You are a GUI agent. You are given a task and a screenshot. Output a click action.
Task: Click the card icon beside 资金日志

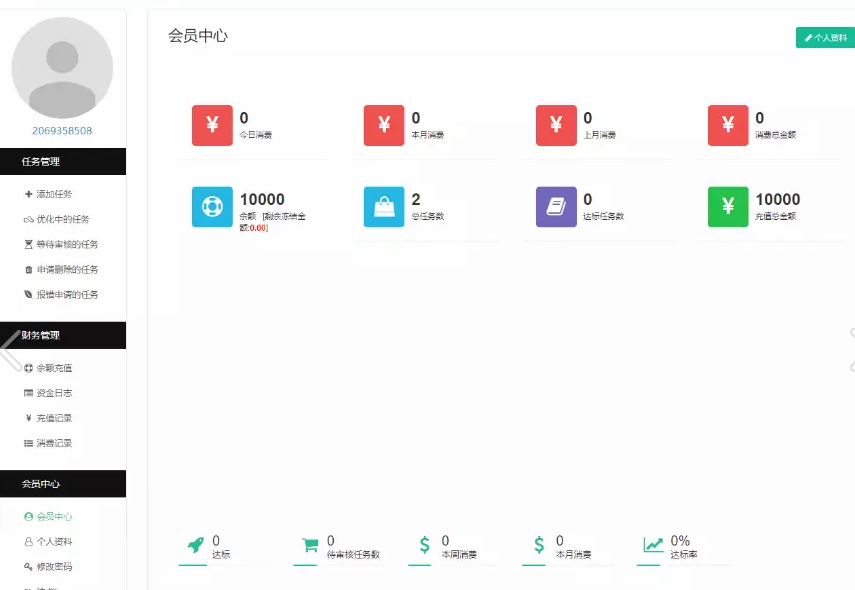pos(28,393)
